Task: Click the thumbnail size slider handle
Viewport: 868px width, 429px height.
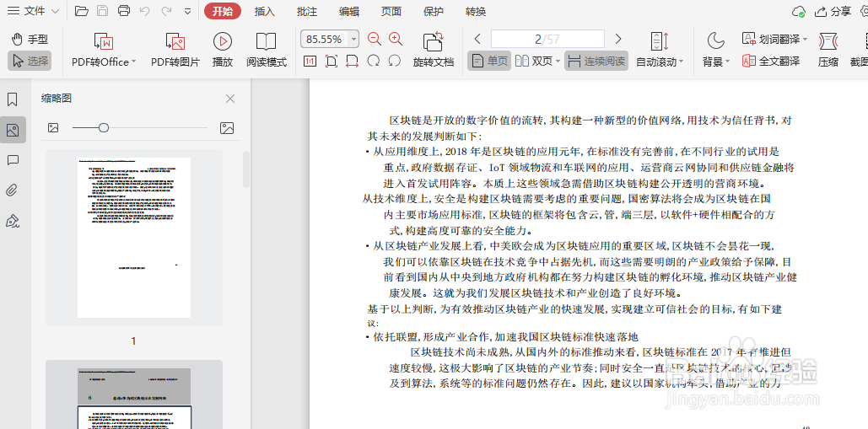Action: [103, 128]
